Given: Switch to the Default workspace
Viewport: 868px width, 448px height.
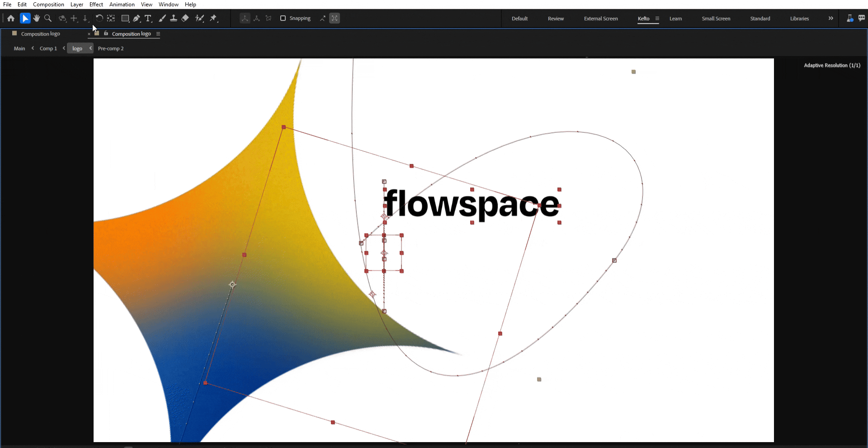Looking at the screenshot, I should tap(520, 19).
